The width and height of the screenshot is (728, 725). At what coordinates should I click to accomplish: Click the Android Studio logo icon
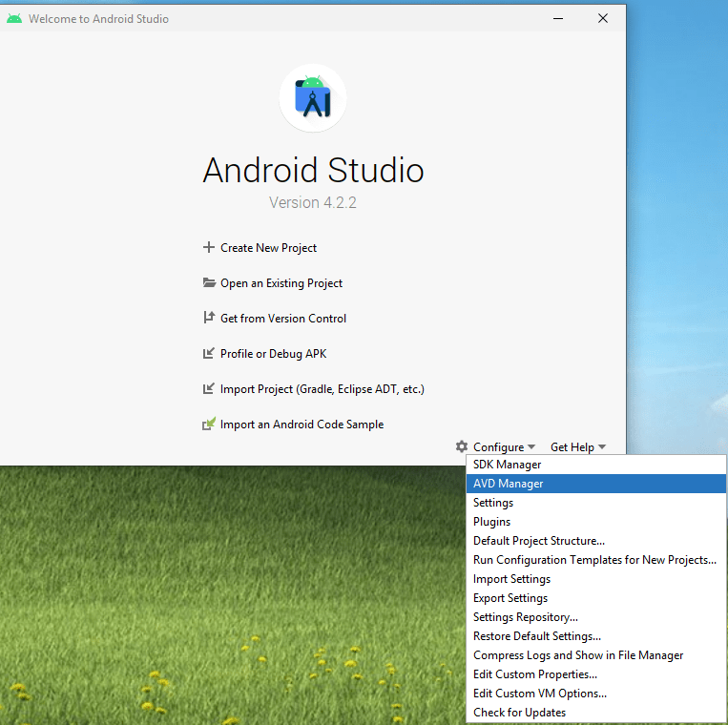(312, 98)
